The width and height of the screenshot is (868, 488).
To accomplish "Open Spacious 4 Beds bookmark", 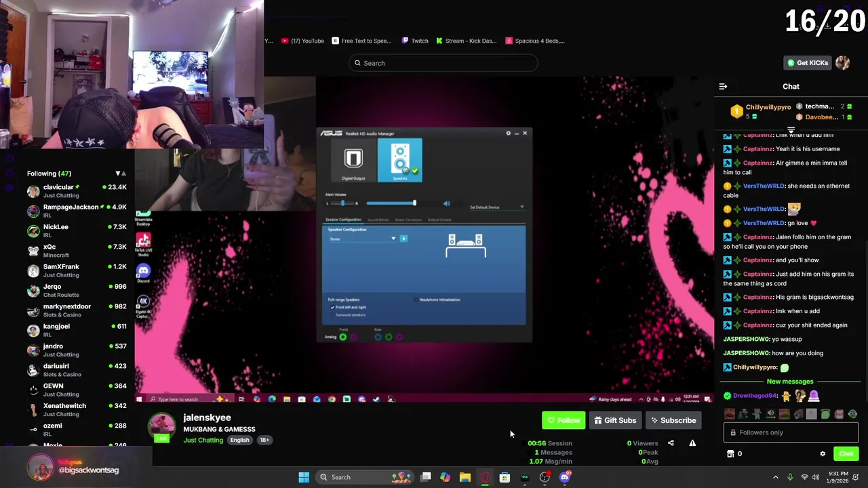I will click(534, 41).
